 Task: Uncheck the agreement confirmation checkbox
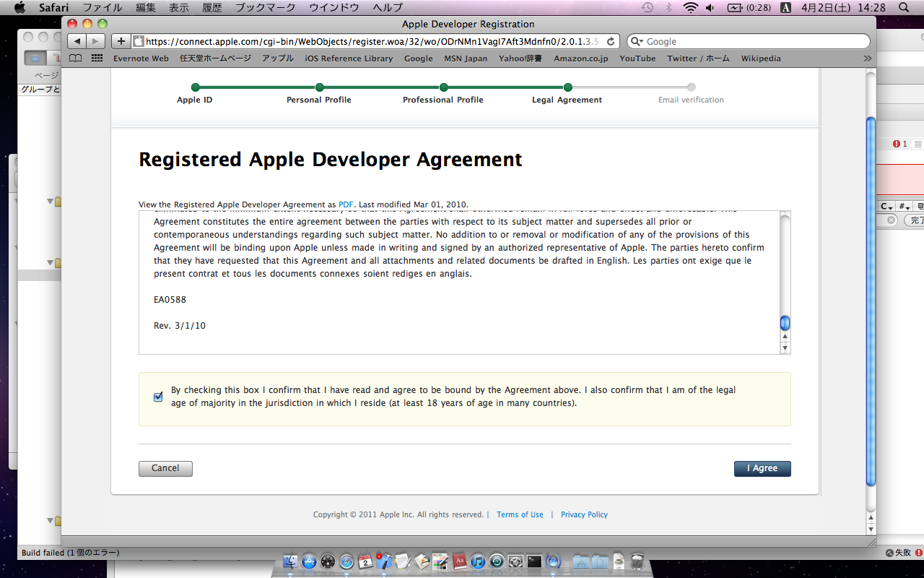[158, 397]
